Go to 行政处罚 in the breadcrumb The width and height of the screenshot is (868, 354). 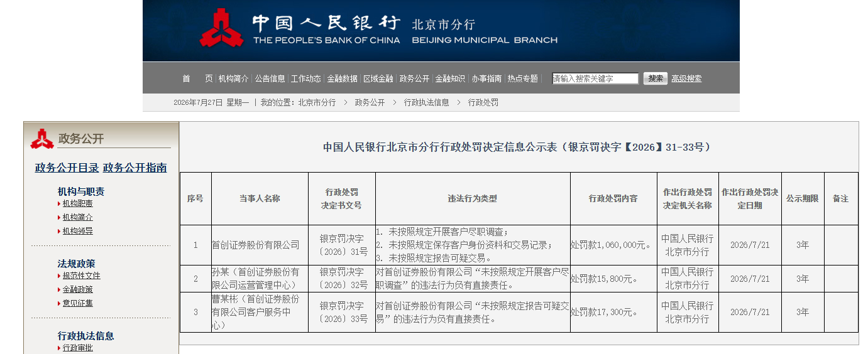pos(483,102)
